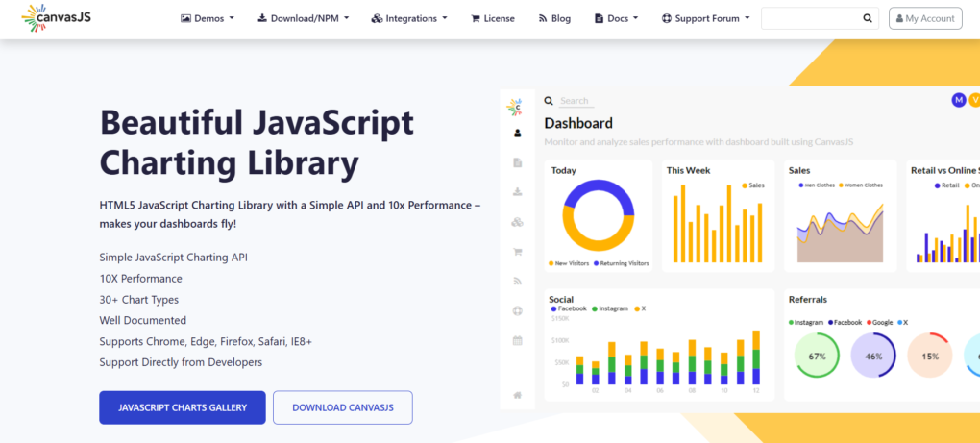Click the dashboard sidebar CanvasJS logo
980x443 pixels.
point(515,107)
